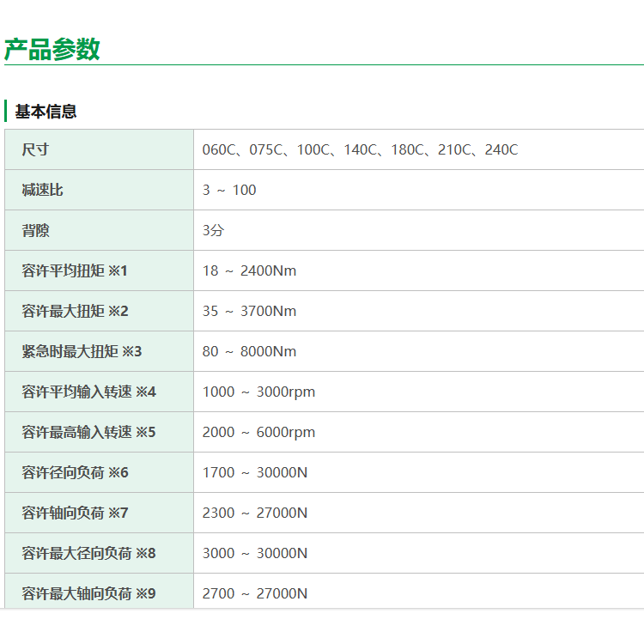Click the 容许平均扭矩 ※1 label
Viewport: 644px width, 644px height.
point(75,270)
